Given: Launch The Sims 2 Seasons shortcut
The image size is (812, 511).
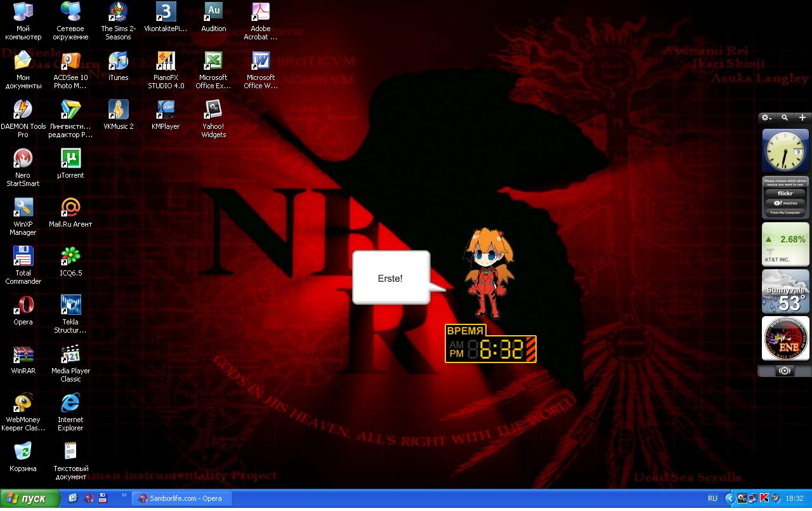Looking at the screenshot, I should 118,21.
